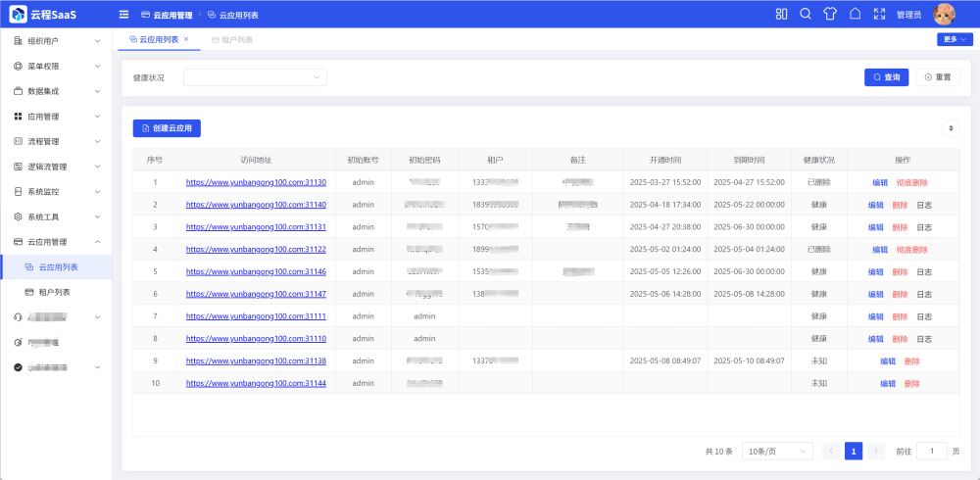Open link ending in port 31111

[x=256, y=316]
